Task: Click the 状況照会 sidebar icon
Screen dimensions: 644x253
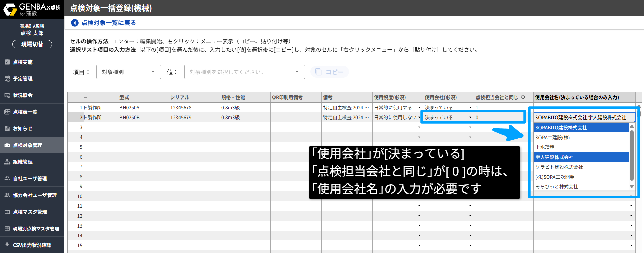Action: [x=7, y=95]
